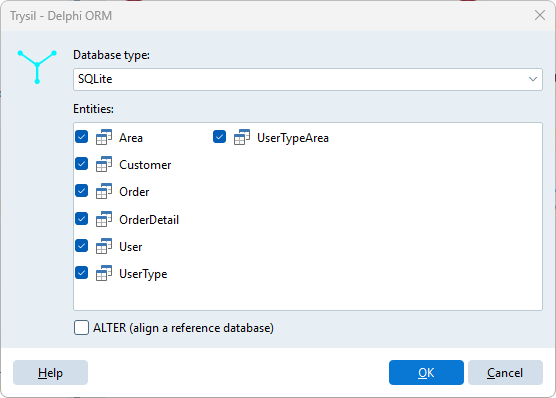Click the OrderDetail entity table icon
The width and height of the screenshot is (556, 398).
click(104, 219)
